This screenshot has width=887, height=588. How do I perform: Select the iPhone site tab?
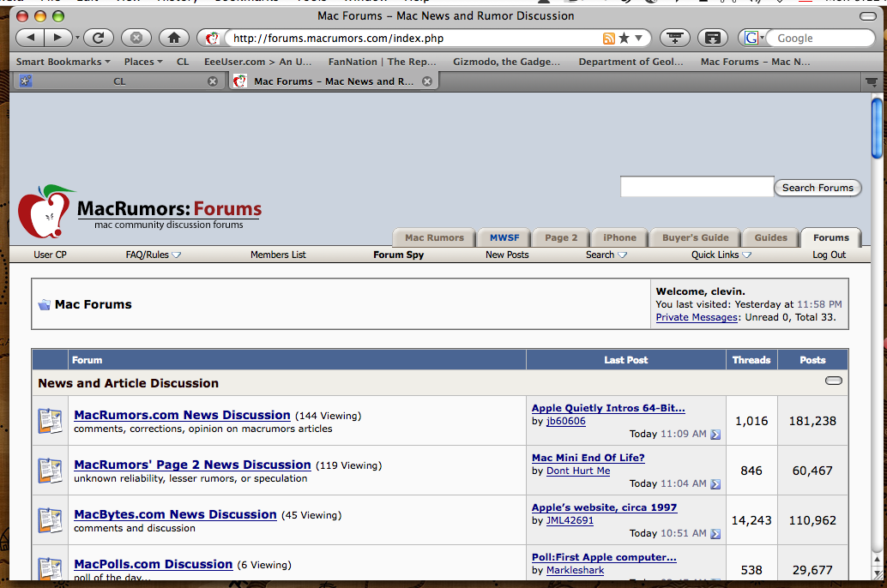(619, 237)
